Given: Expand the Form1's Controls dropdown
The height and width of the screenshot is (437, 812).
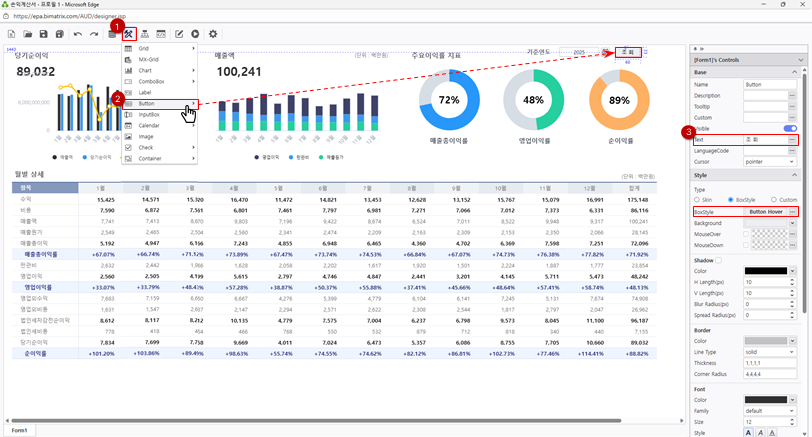Looking at the screenshot, I should pyautogui.click(x=800, y=60).
